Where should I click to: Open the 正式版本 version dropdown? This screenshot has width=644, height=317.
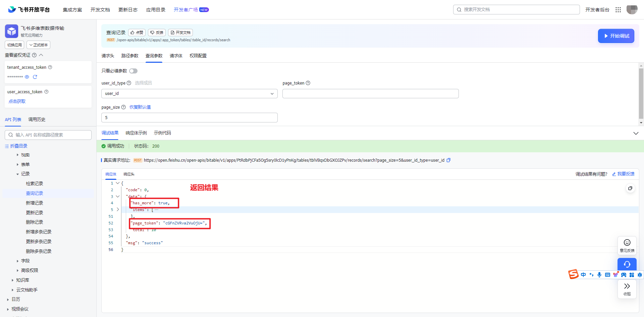(39, 45)
